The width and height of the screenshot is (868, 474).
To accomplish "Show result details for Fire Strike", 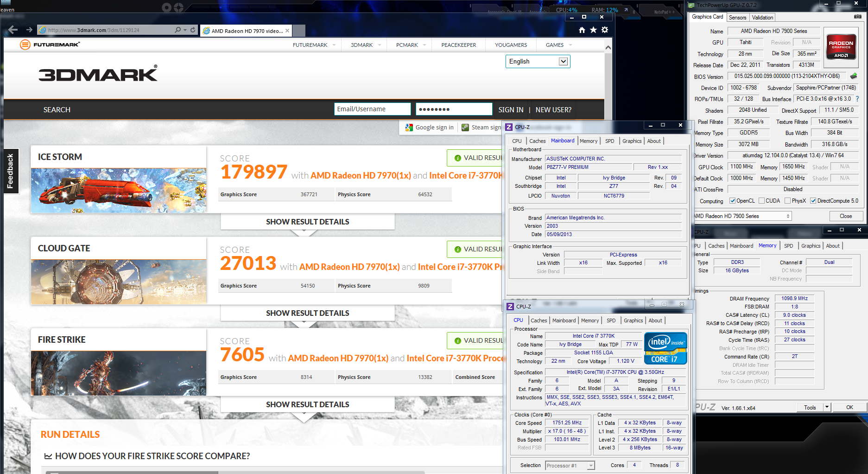I will (308, 404).
